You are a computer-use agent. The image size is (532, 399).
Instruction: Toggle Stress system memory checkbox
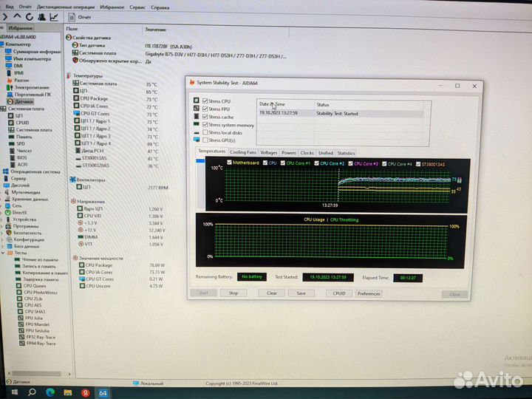[205, 125]
